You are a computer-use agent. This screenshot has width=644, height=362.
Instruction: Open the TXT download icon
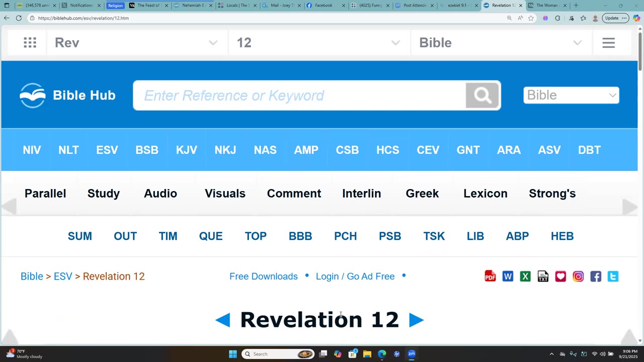click(x=543, y=276)
